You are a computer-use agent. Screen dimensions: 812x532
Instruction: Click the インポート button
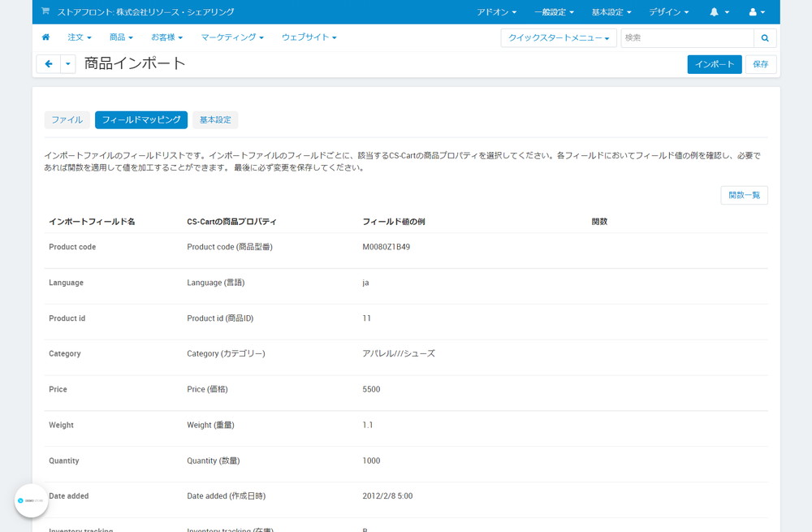[x=714, y=64]
